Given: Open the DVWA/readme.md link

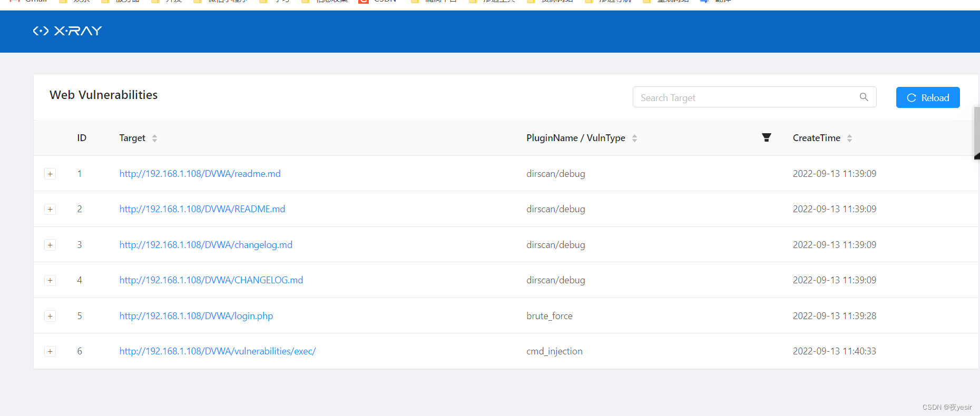Looking at the screenshot, I should click(200, 174).
